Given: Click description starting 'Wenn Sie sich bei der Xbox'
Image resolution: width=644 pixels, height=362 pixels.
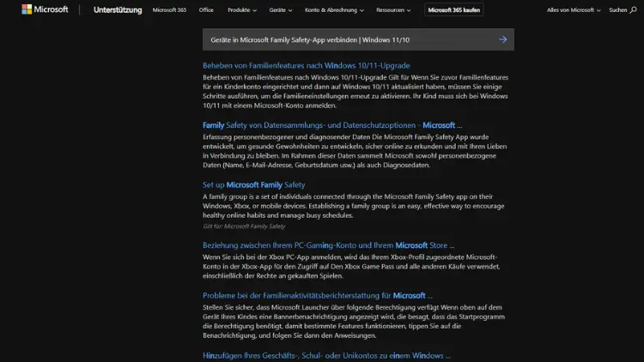Looking at the screenshot, I should [351, 267].
